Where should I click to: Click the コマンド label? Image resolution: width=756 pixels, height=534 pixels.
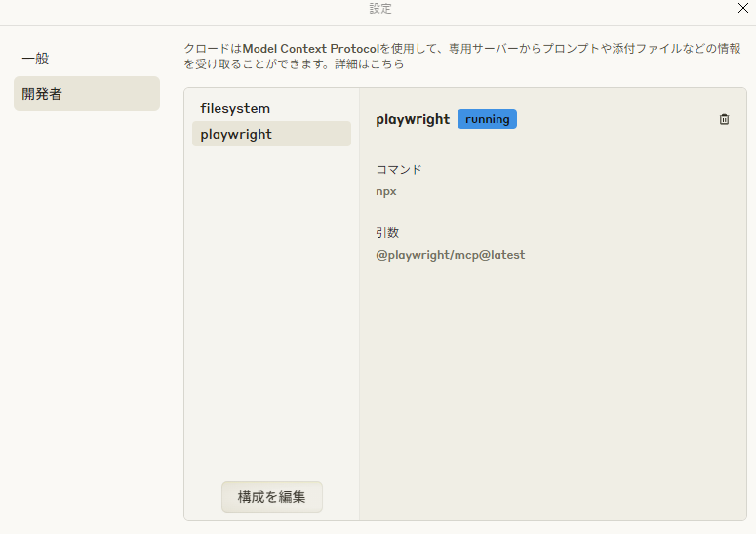399,169
